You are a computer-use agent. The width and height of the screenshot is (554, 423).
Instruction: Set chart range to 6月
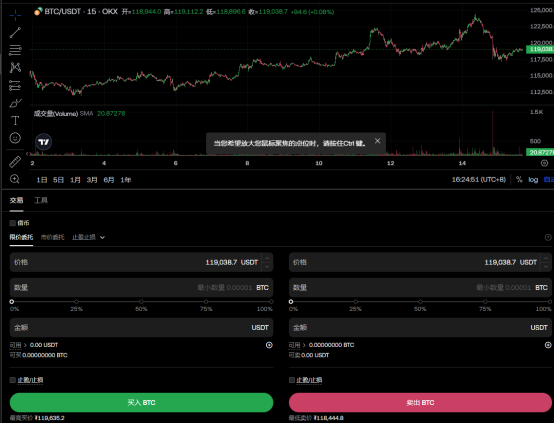click(109, 180)
